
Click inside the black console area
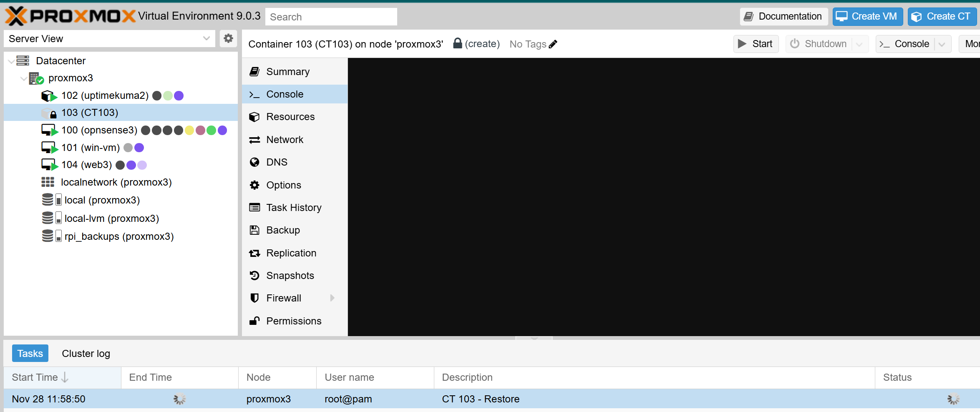click(664, 197)
